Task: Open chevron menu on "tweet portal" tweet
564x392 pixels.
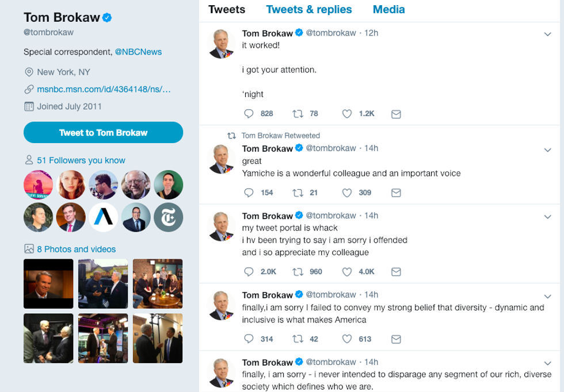Action: (x=547, y=217)
